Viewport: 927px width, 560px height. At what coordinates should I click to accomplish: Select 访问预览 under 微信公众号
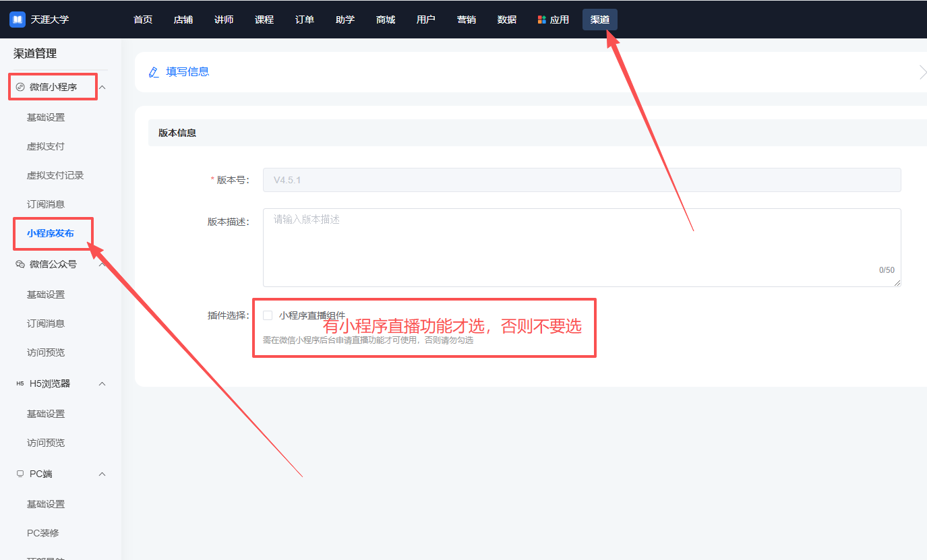[x=46, y=352]
